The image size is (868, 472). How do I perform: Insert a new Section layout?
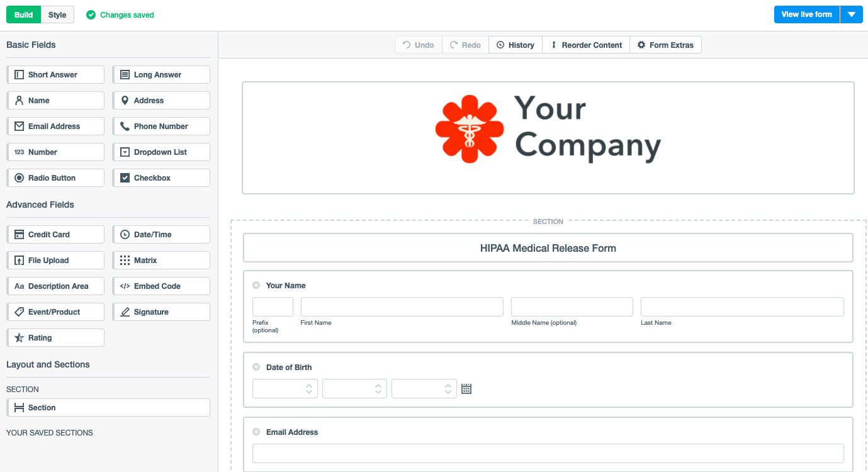click(x=108, y=407)
